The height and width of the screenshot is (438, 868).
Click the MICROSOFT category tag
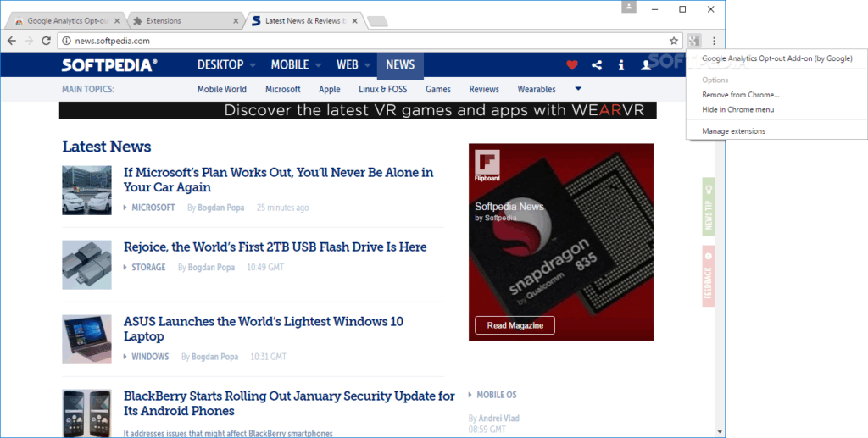pos(153,208)
